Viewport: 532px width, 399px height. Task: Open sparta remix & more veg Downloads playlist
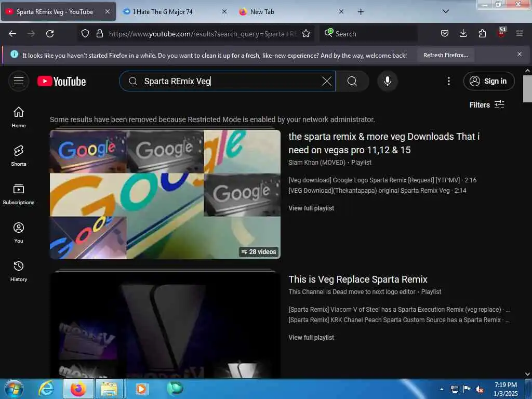384,143
